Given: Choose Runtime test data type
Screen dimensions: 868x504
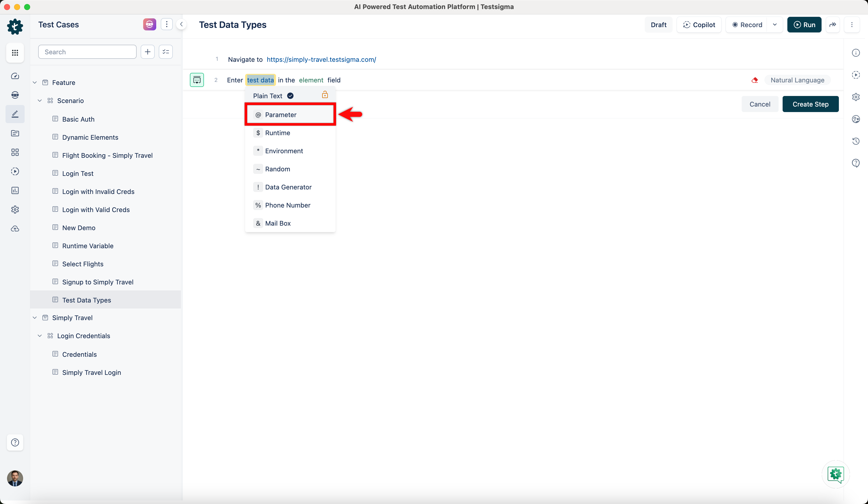Looking at the screenshot, I should click(x=290, y=133).
